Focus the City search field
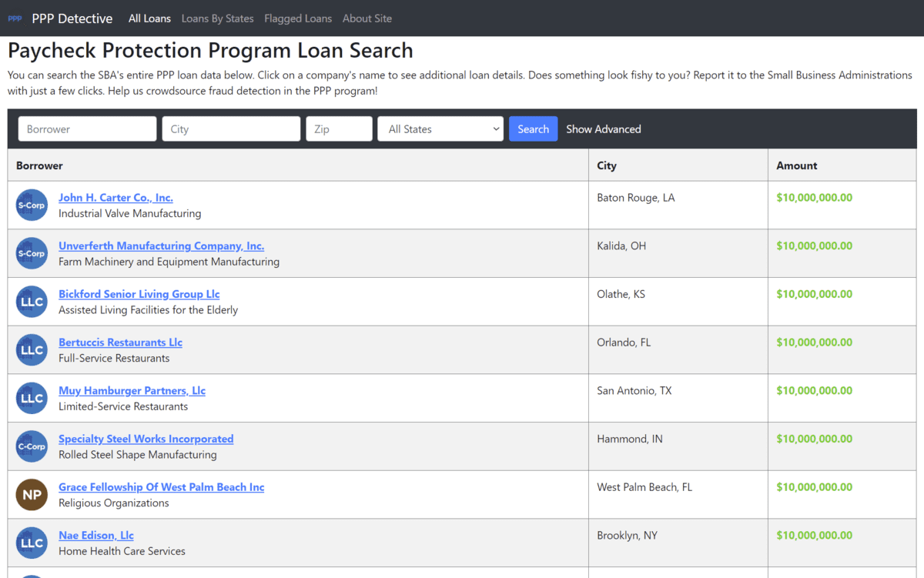The image size is (924, 578). point(231,129)
